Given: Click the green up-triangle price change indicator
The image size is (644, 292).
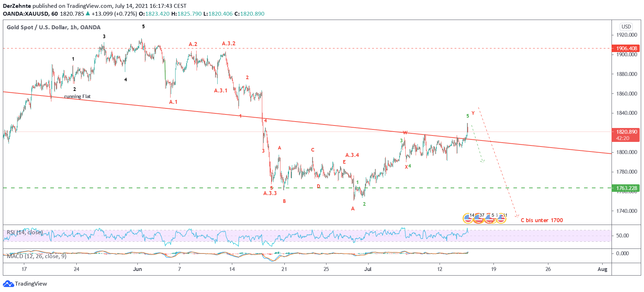Looking at the screenshot, I should 88,14.
